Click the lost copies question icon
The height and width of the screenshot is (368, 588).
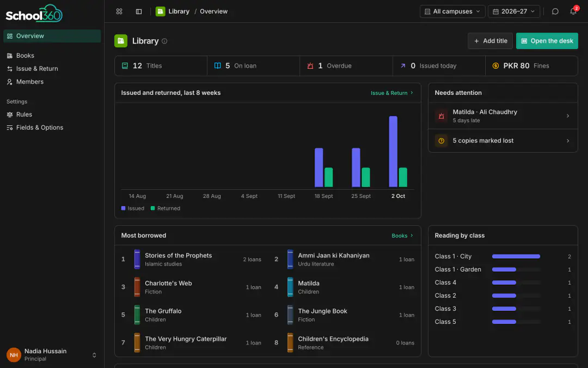coord(442,141)
